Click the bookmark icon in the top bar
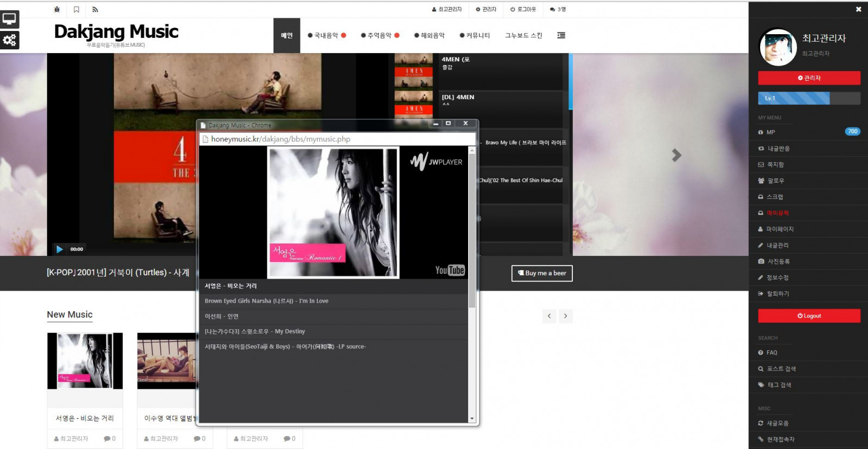 click(x=76, y=10)
